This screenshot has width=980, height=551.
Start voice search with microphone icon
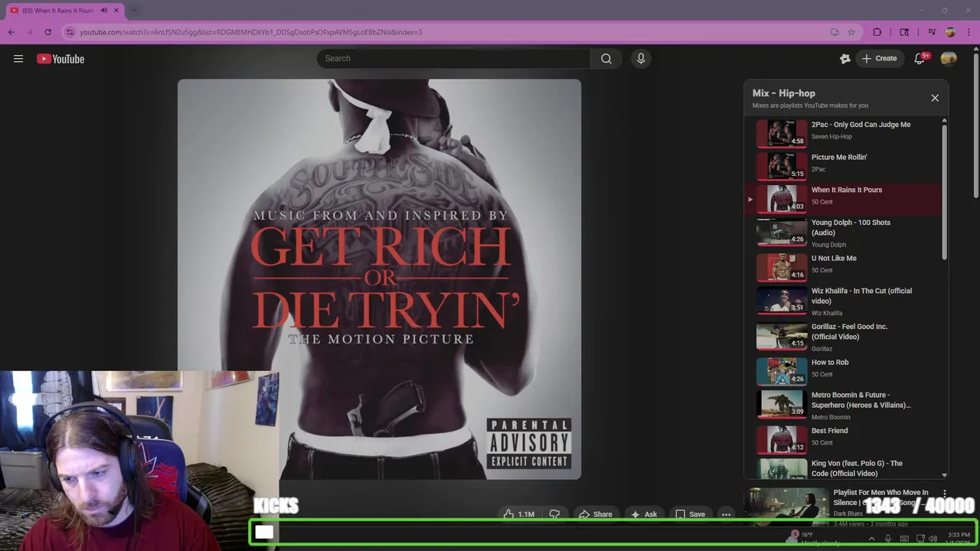tap(641, 59)
